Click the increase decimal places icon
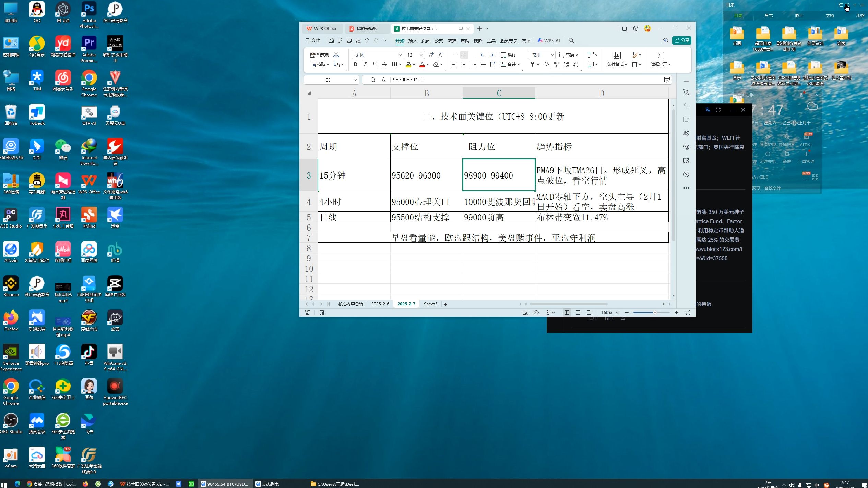868x488 pixels. [x=566, y=64]
